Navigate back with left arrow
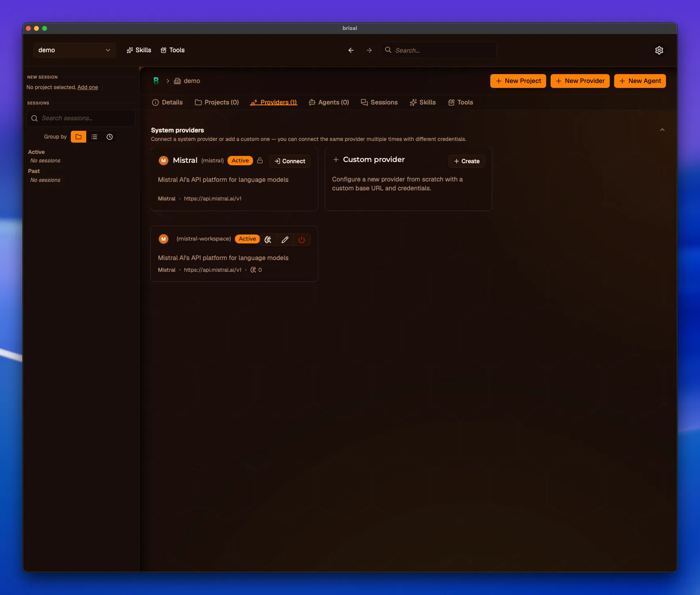The width and height of the screenshot is (700, 595). (x=351, y=50)
